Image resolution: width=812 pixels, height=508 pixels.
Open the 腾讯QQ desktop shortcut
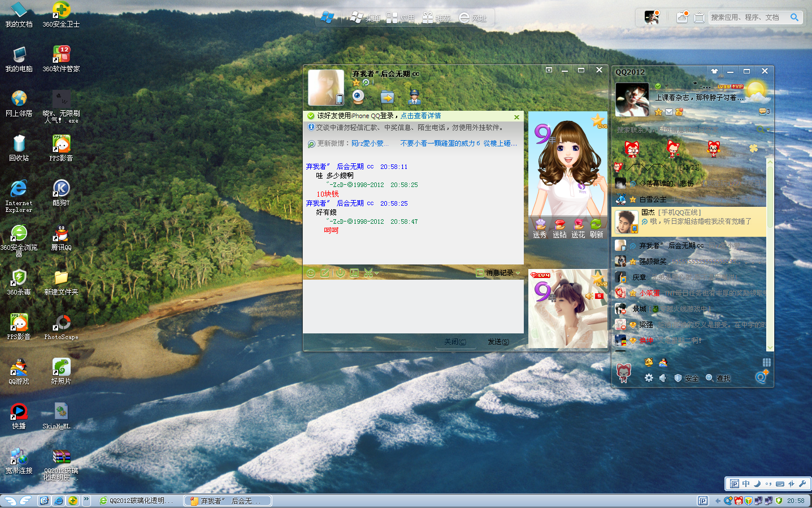point(61,238)
